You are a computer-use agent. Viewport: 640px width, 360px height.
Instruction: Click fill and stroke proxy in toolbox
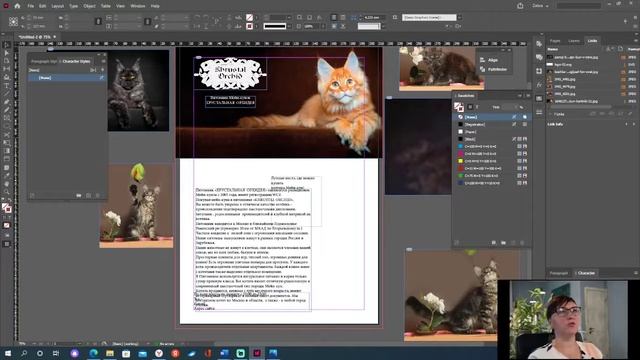pyautogui.click(x=7, y=208)
